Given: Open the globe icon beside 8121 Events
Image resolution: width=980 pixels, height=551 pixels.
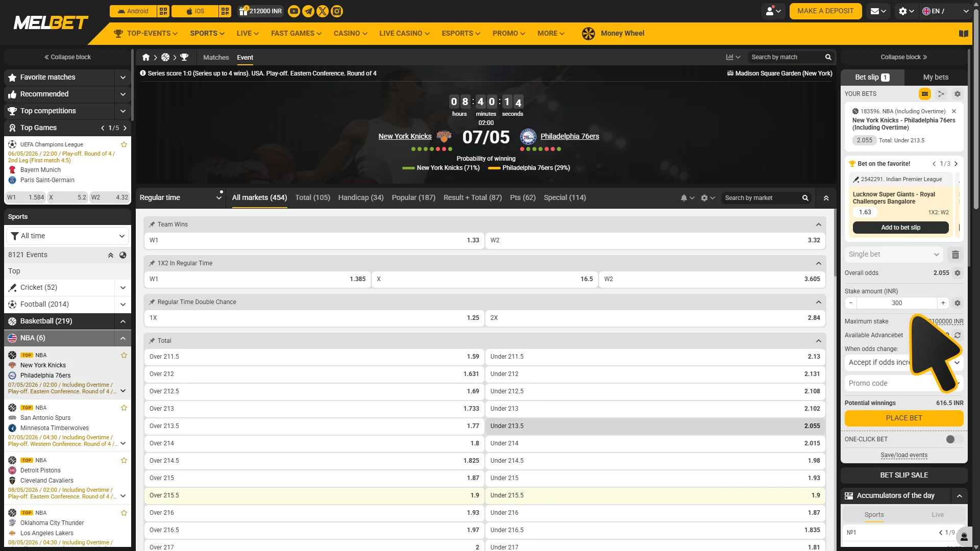Looking at the screenshot, I should (123, 255).
